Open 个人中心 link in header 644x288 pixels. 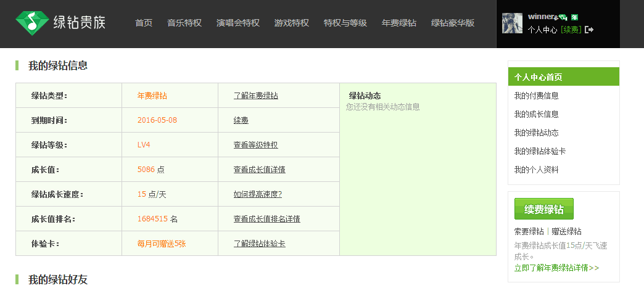(x=542, y=30)
